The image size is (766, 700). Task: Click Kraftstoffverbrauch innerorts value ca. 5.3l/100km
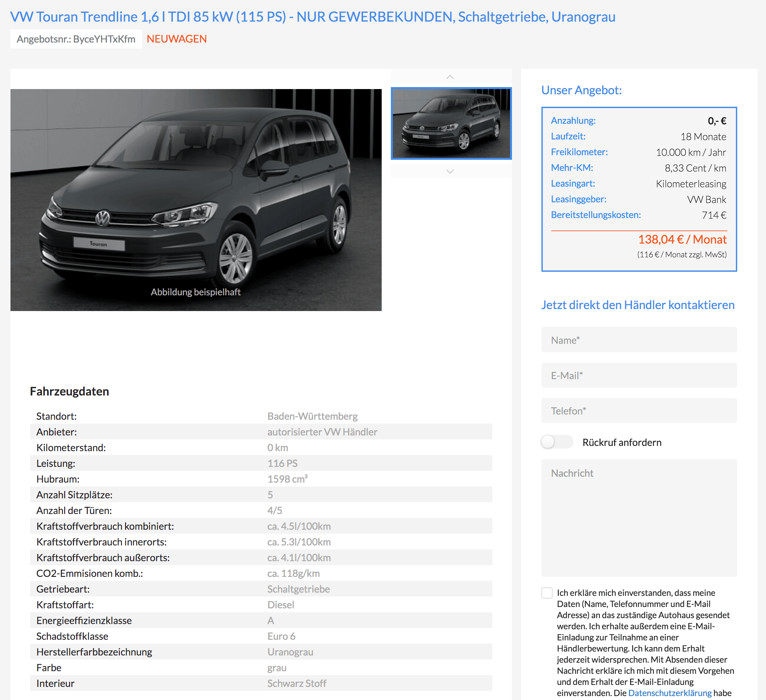click(299, 542)
